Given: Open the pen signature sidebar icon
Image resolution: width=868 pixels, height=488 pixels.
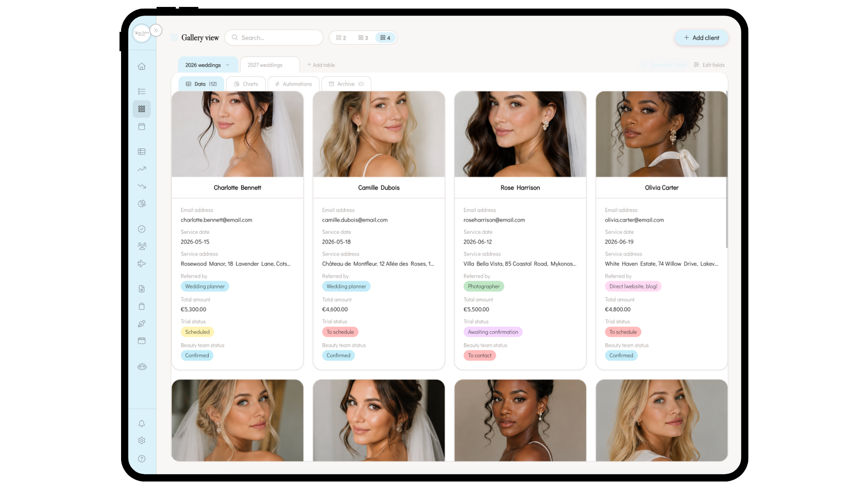Looking at the screenshot, I should [x=141, y=324].
